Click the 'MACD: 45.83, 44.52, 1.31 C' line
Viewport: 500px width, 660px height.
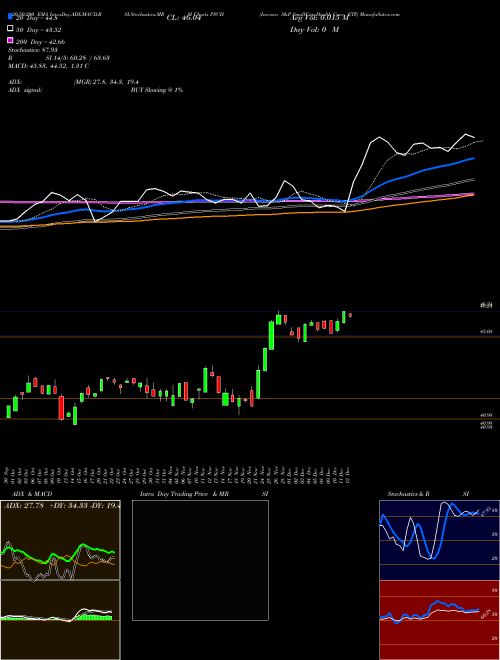pyautogui.click(x=48, y=66)
